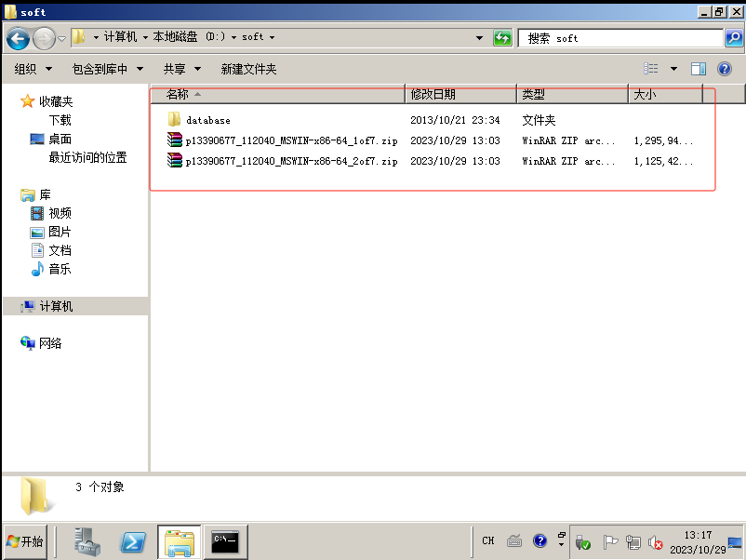Click the 2013/10/21 23:34 date cell
Image resolution: width=746 pixels, height=560 pixels.
455,120
